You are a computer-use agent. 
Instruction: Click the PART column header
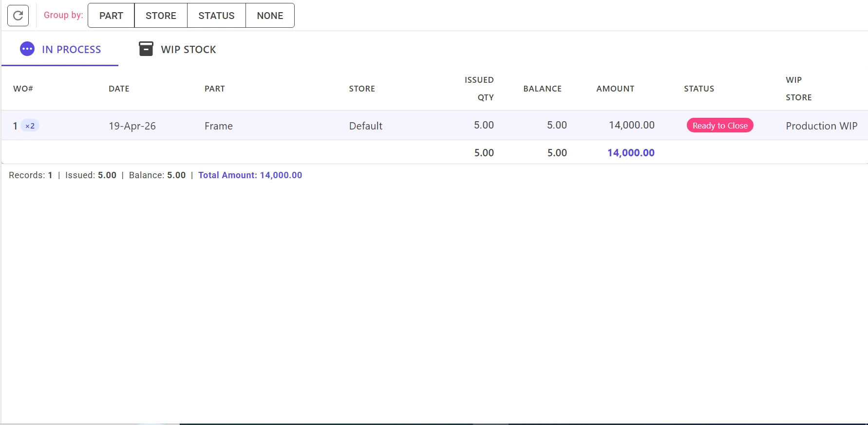click(x=215, y=89)
